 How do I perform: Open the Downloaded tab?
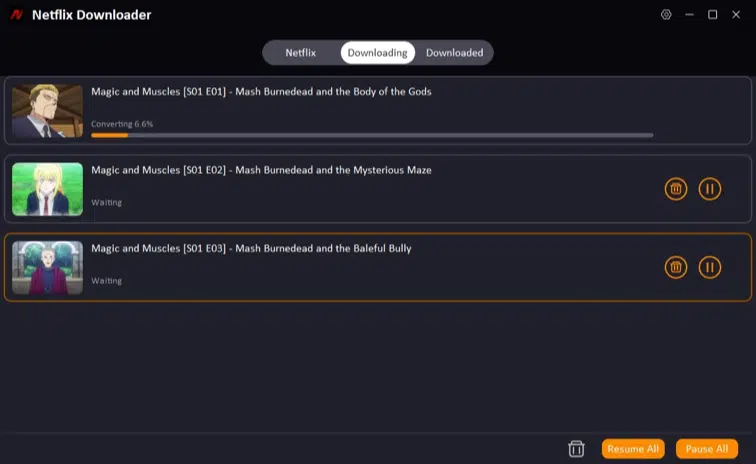pos(454,52)
